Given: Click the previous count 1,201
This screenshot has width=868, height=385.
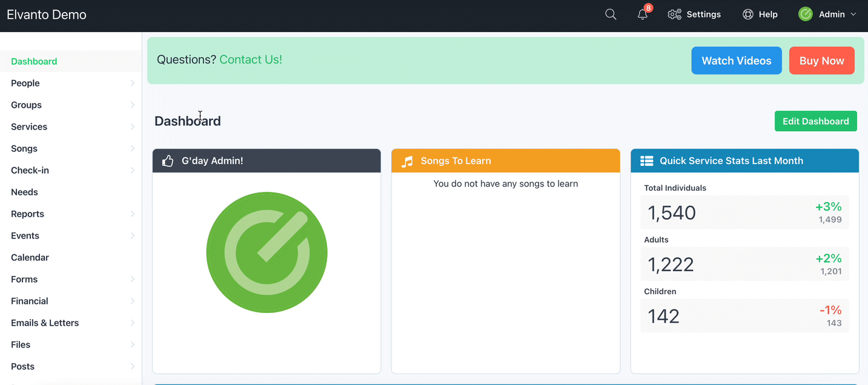Looking at the screenshot, I should (831, 271).
